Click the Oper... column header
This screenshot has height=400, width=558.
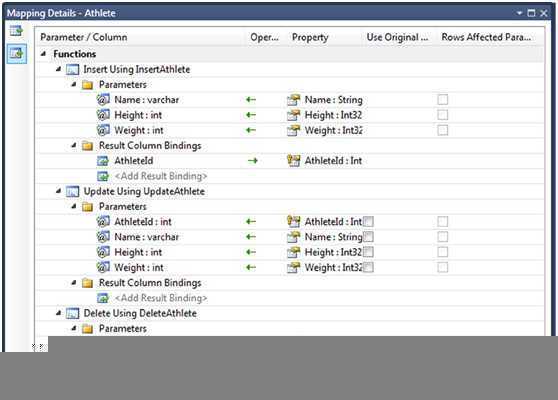265,37
